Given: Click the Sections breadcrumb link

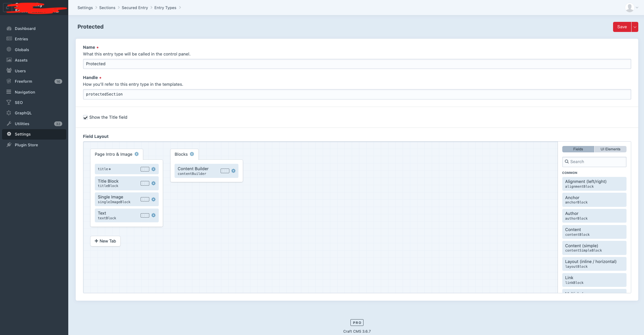Looking at the screenshot, I should pyautogui.click(x=107, y=8).
